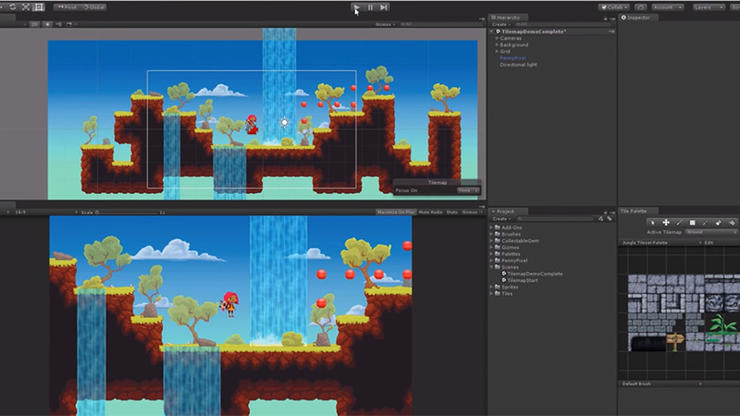Click the Pause button
740x416 pixels.
coord(370,7)
